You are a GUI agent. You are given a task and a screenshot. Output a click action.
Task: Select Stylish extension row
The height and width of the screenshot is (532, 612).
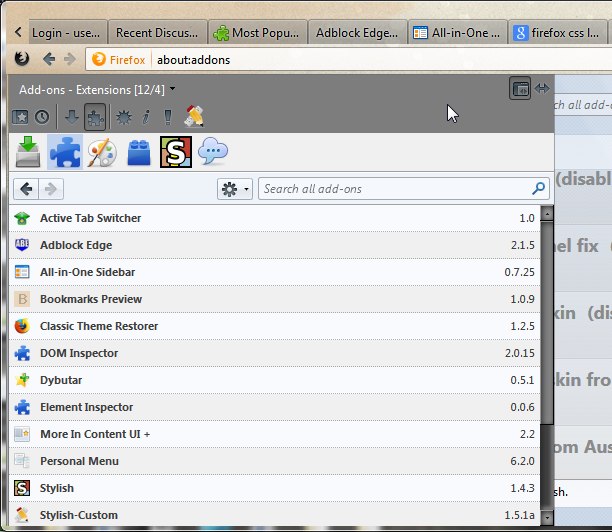click(274, 488)
